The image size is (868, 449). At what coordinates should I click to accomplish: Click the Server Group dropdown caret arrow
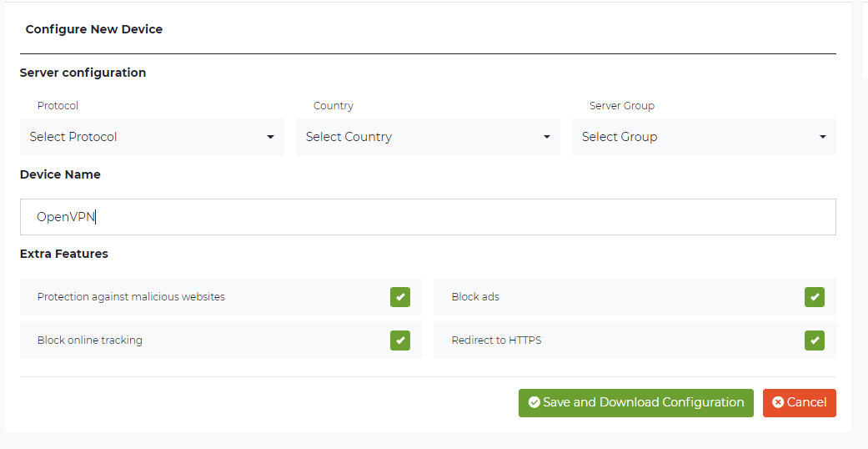pyautogui.click(x=823, y=137)
